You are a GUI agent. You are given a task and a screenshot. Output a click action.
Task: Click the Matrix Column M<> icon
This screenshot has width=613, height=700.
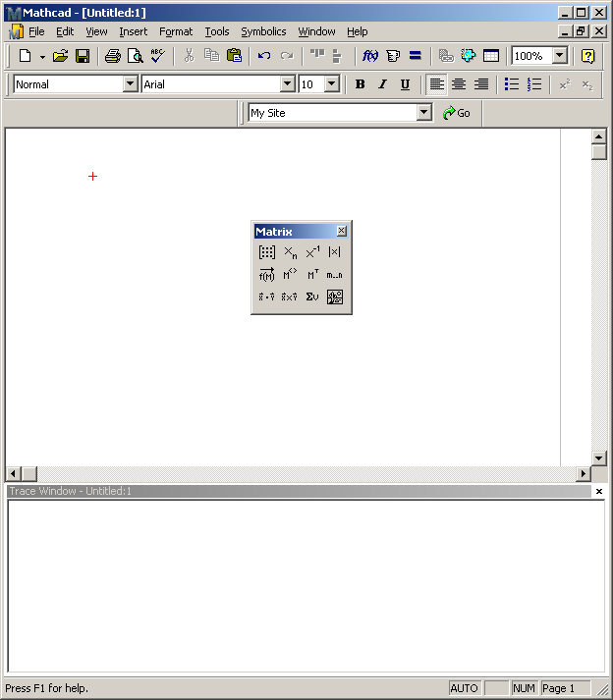coord(290,275)
